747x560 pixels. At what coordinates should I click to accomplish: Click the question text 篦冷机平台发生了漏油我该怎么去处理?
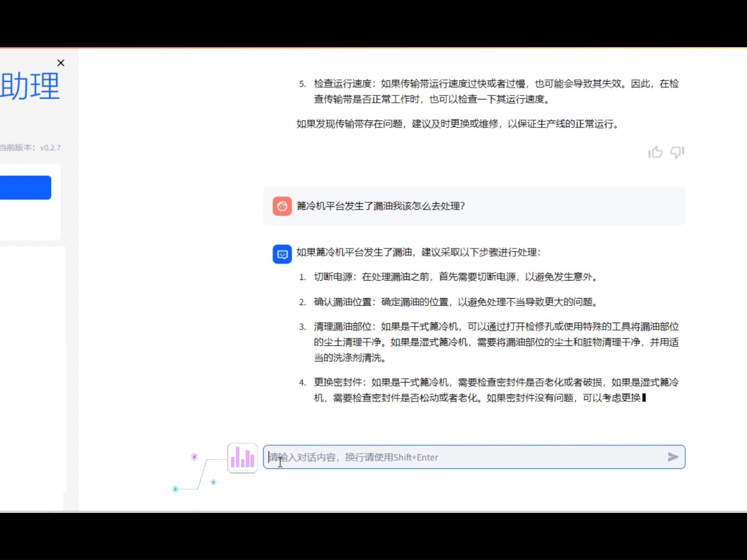click(381, 206)
